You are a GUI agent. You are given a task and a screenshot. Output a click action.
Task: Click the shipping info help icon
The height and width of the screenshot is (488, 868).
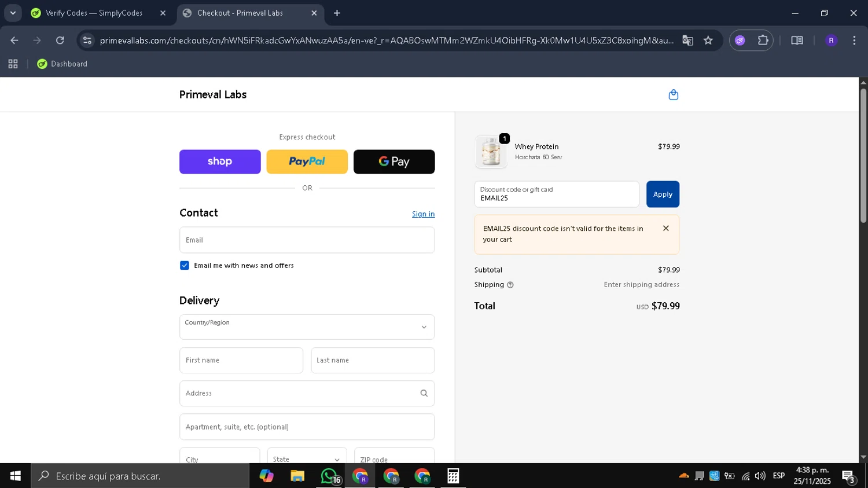(510, 285)
